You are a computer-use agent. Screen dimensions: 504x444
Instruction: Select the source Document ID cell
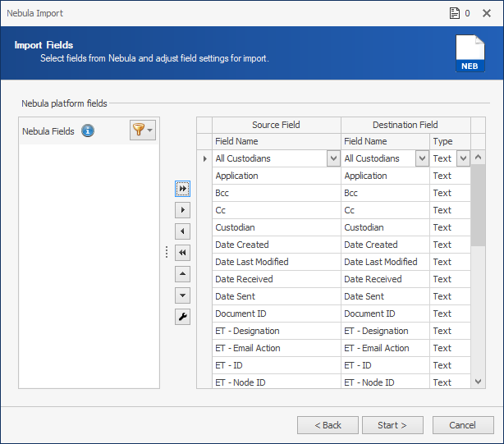point(277,314)
